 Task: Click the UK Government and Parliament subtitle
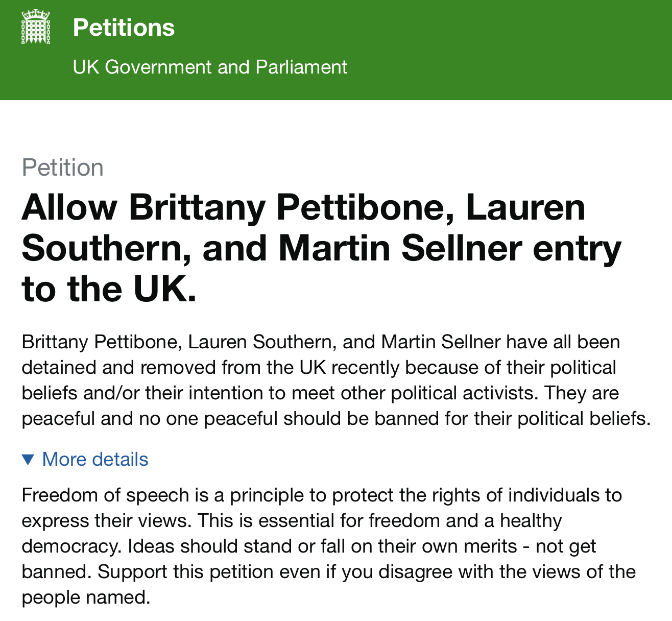210,67
